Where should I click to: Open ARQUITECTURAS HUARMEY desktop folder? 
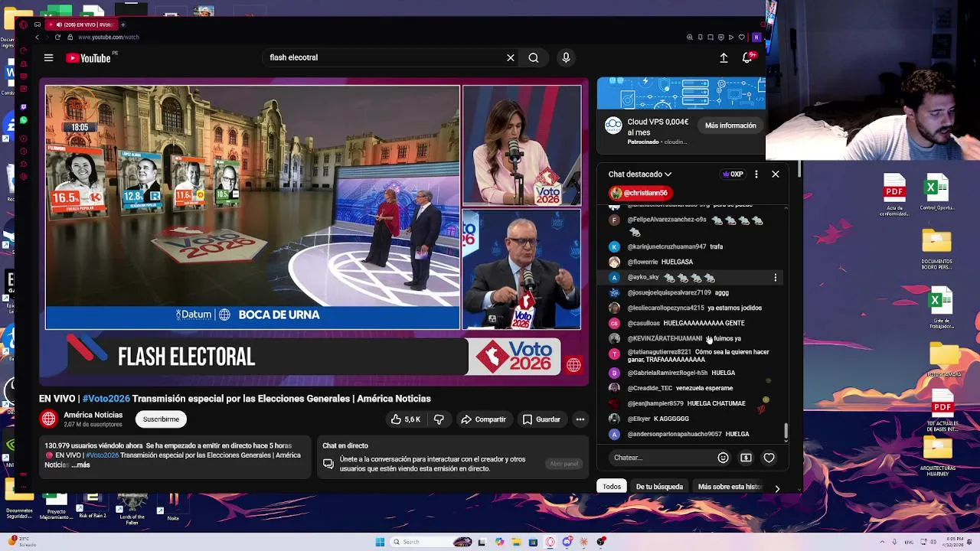[937, 456]
